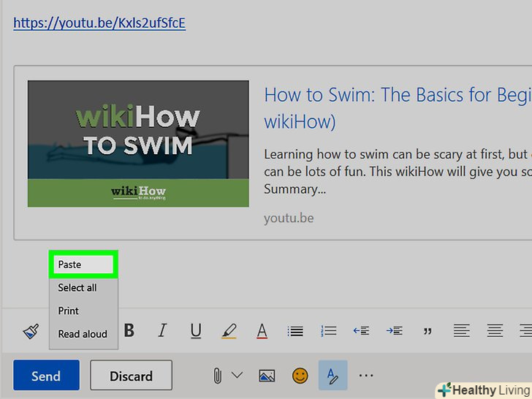The width and height of the screenshot is (532, 399).
Task: Open the emoji picker
Action: tap(300, 376)
